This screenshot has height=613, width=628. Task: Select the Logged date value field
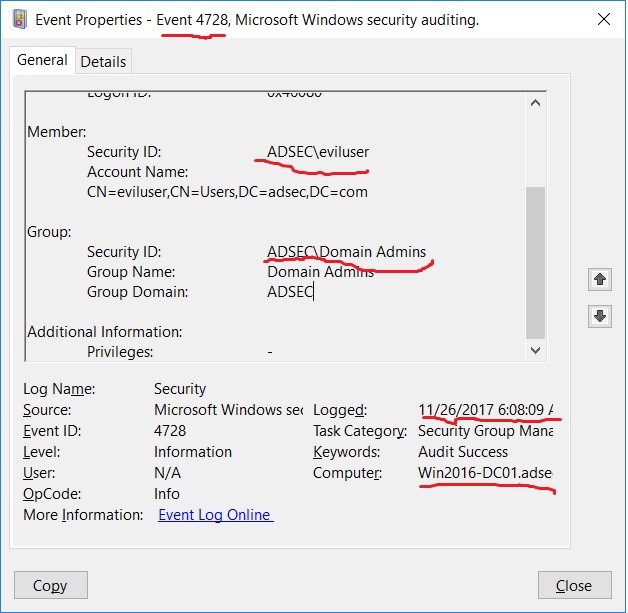(486, 410)
